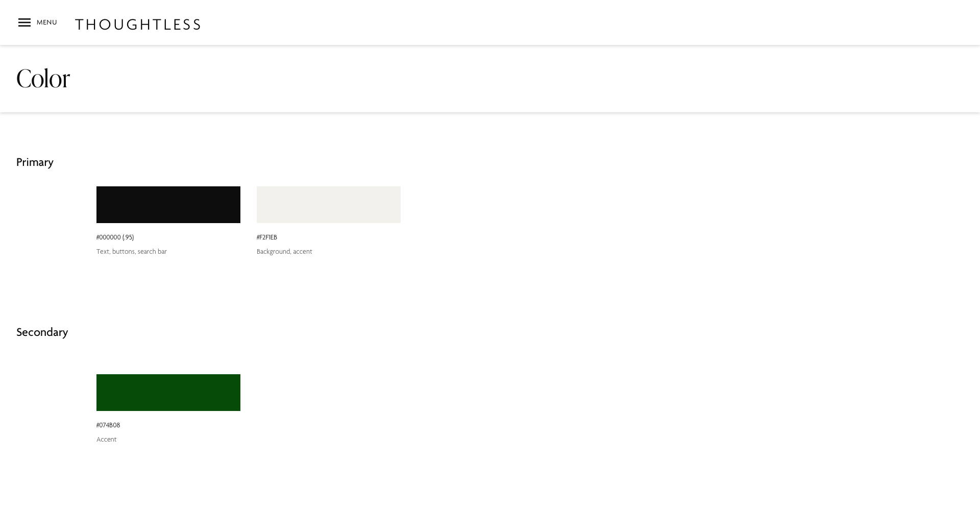Click the Color page title
Viewport: 980px width, 509px height.
tap(43, 79)
